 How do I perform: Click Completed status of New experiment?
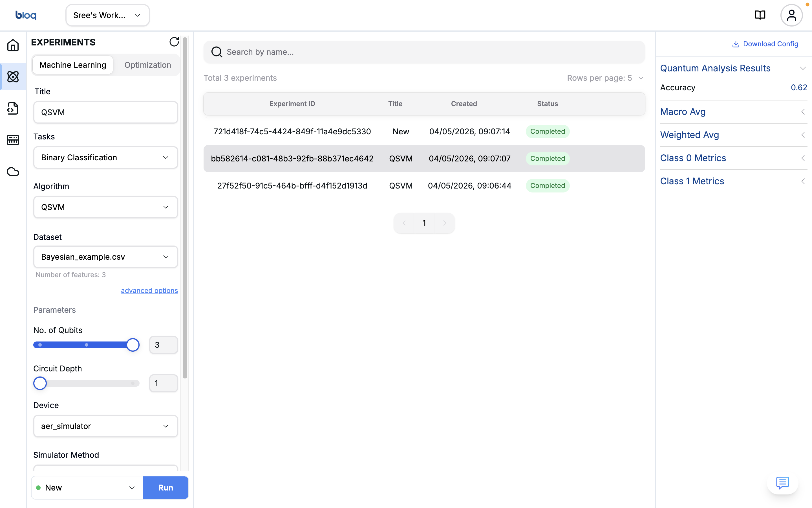(547, 131)
